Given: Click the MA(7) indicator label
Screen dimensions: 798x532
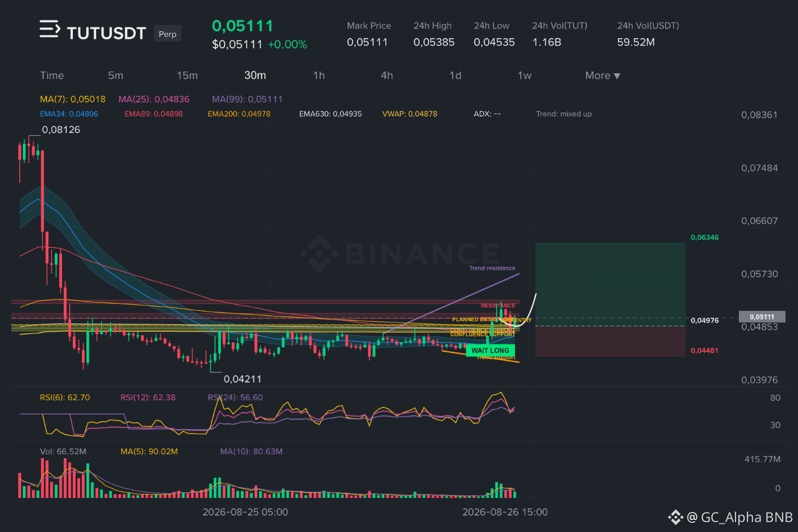Looking at the screenshot, I should pos(73,99).
